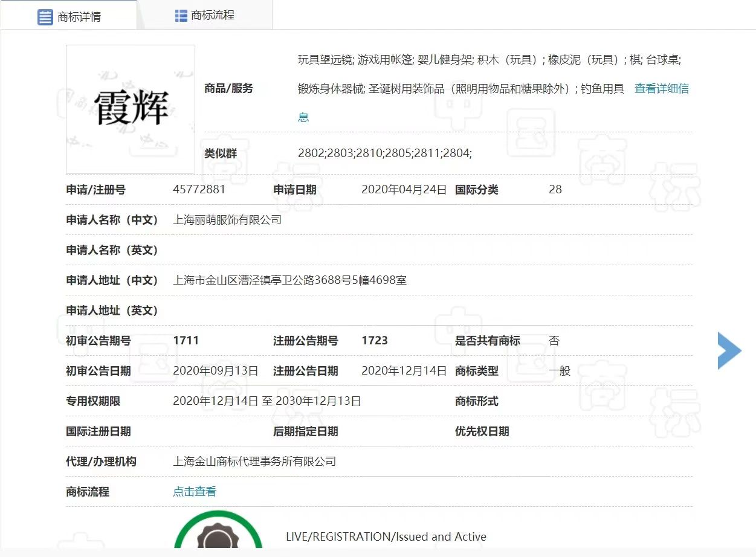Click the 注册公告日期 label
This screenshot has width=756, height=557.
(306, 371)
